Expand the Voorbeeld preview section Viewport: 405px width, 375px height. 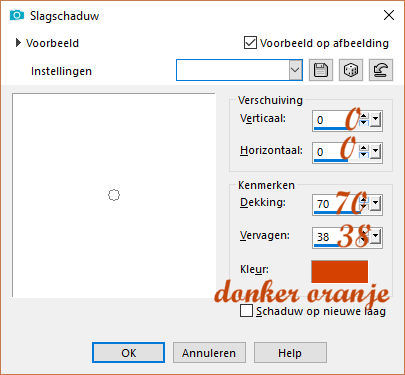[18, 43]
